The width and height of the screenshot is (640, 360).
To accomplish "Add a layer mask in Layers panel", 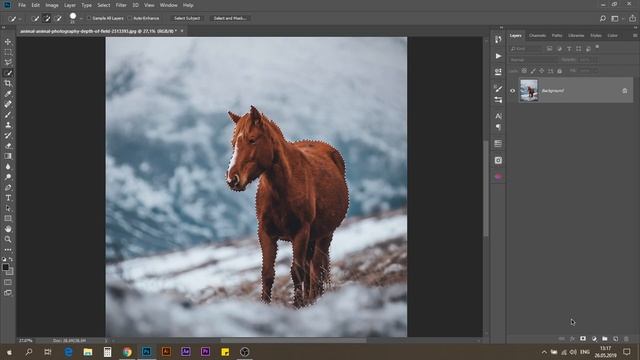I will click(583, 339).
